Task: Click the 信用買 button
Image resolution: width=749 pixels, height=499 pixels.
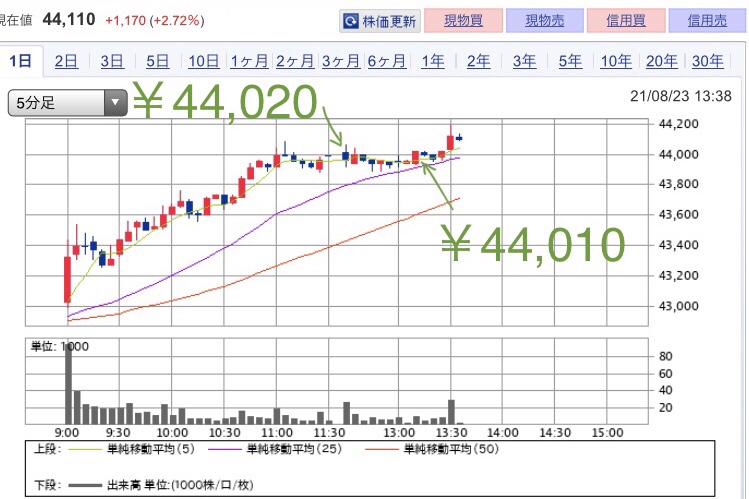Action: click(626, 21)
